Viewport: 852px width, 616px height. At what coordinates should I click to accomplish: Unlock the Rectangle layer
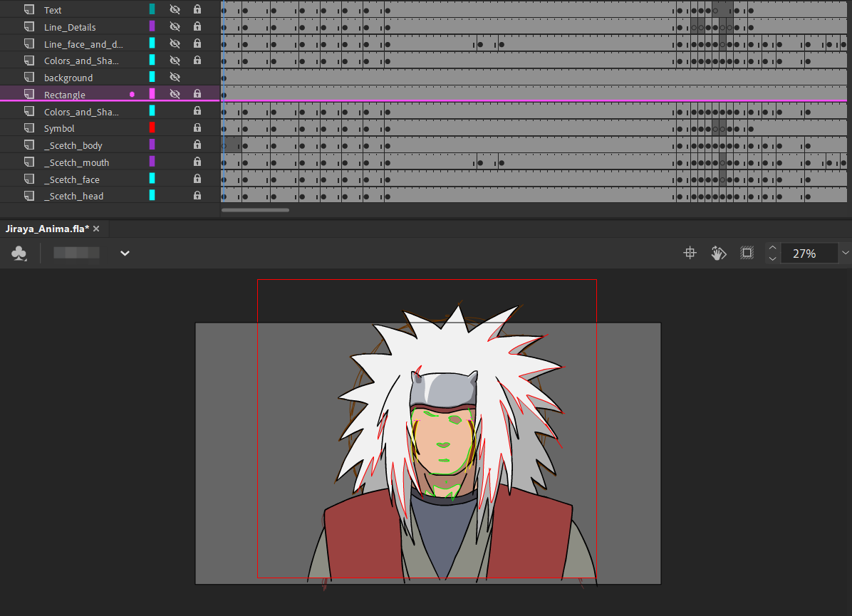pos(197,93)
